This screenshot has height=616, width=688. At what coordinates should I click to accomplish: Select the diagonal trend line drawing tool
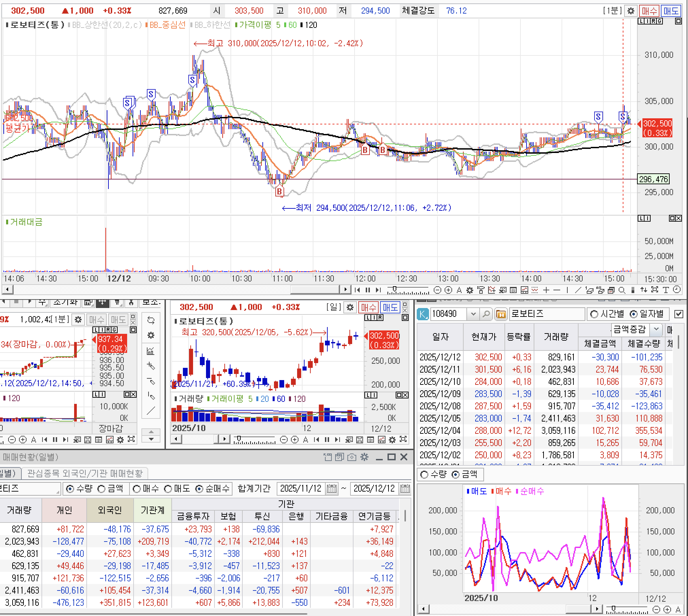578,290
